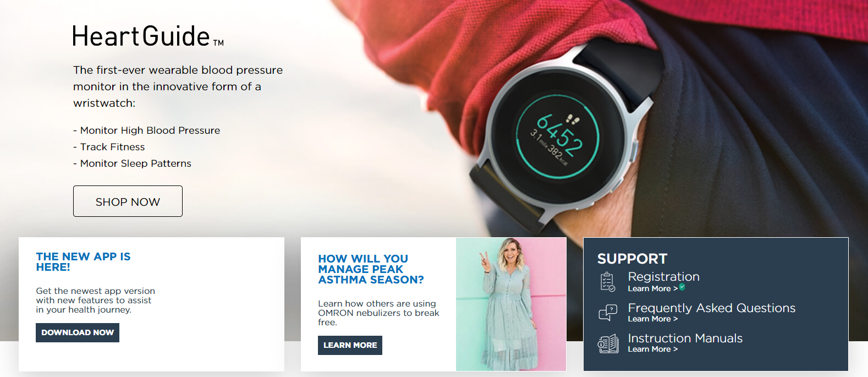Click the Instruction Manuals heading
The height and width of the screenshot is (377, 868).
click(685, 338)
